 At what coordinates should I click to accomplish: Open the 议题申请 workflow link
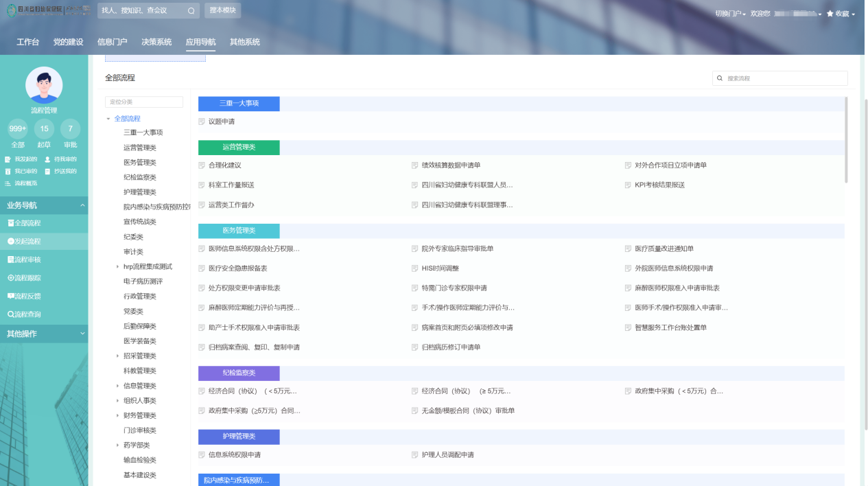(221, 121)
